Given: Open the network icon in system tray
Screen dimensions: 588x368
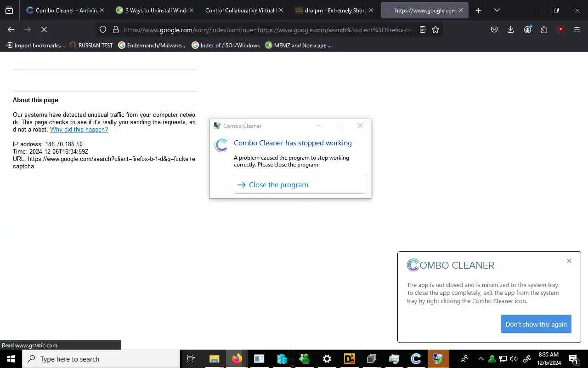Looking at the screenshot, I should coord(503,359).
